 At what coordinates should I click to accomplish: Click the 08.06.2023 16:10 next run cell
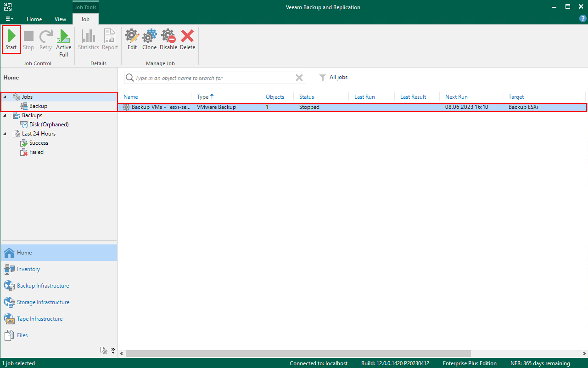(x=466, y=107)
